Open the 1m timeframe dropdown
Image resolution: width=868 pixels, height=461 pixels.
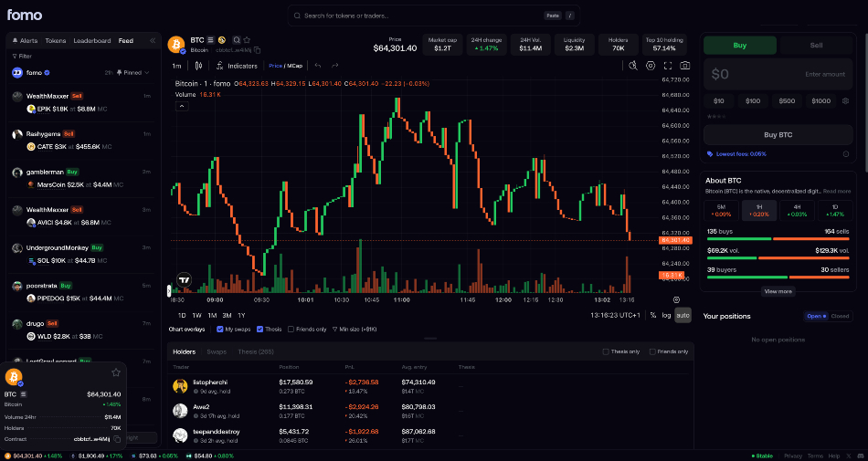click(176, 66)
